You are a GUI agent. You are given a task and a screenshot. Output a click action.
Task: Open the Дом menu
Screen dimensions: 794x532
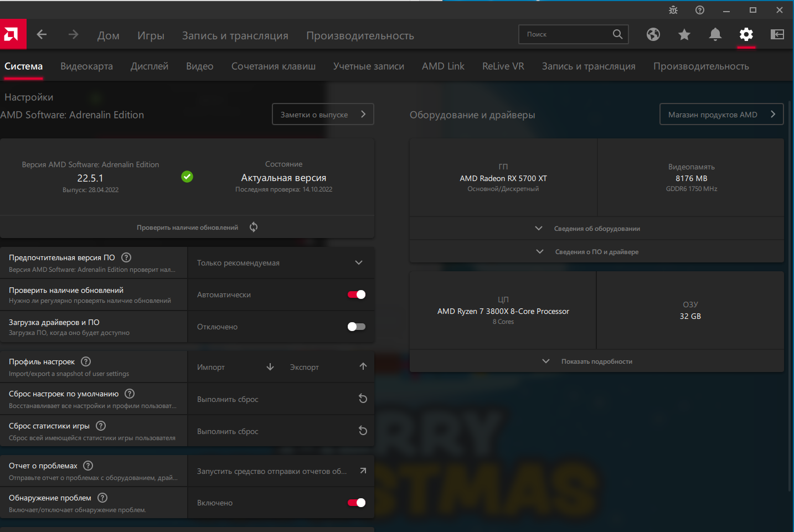click(109, 35)
